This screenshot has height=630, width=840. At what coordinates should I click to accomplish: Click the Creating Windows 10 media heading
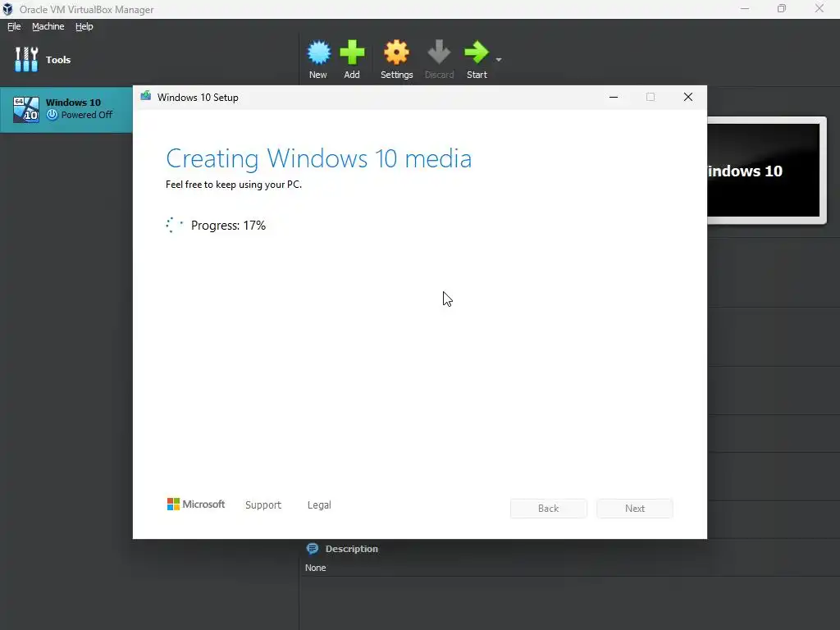(319, 158)
